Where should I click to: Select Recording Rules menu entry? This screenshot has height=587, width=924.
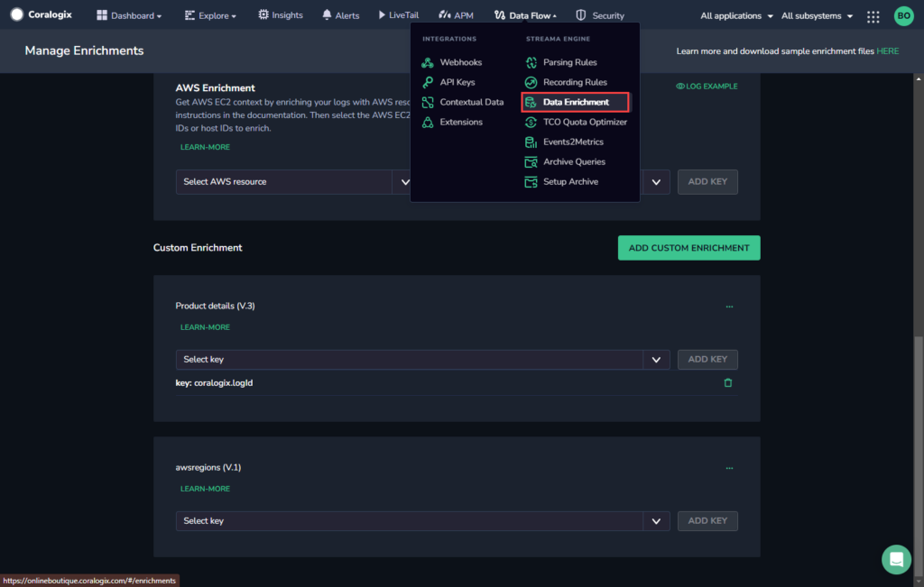tap(575, 82)
